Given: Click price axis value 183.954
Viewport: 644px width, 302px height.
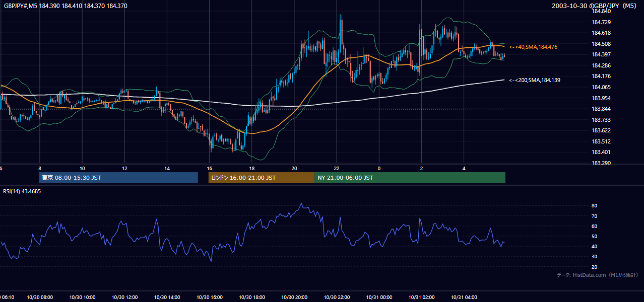Looking at the screenshot, I should [x=601, y=98].
